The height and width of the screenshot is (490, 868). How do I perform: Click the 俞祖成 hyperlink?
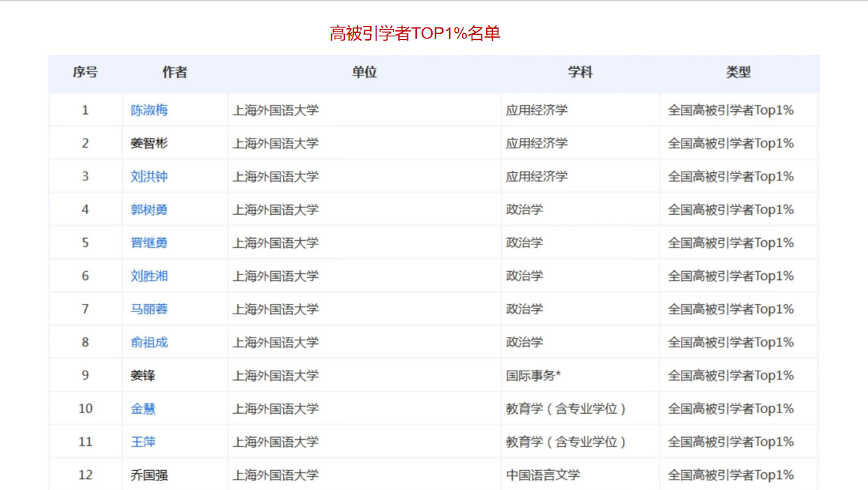149,342
